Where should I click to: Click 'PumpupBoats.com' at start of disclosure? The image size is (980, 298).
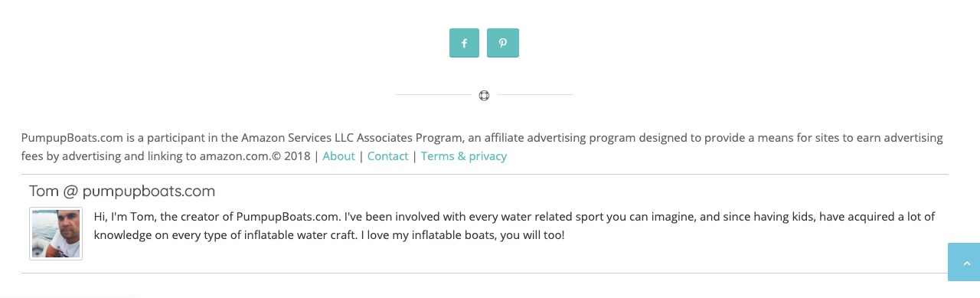(x=73, y=138)
